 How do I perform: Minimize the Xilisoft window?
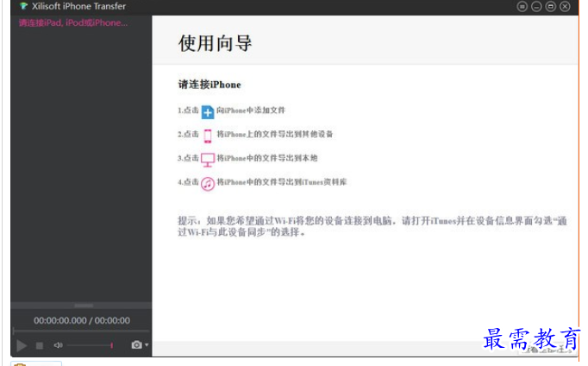tap(536, 6)
